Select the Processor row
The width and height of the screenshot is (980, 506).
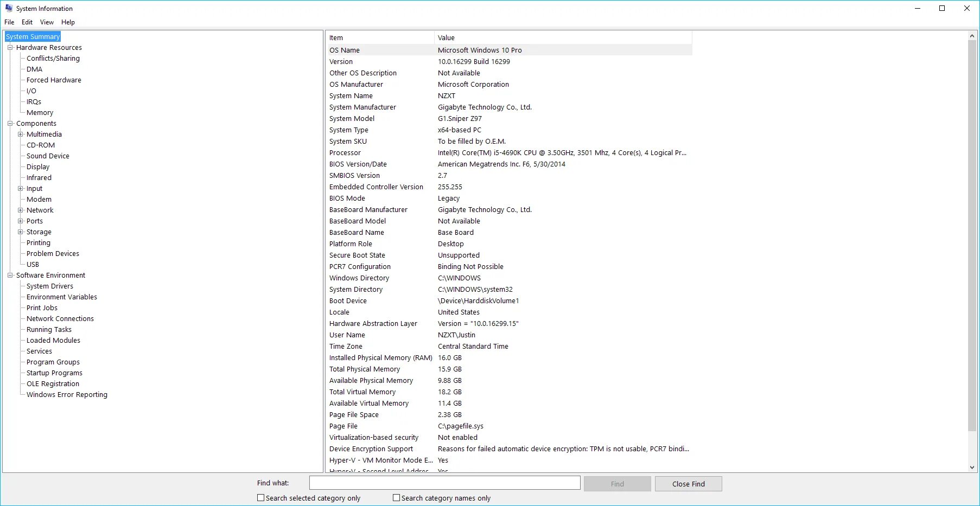click(x=509, y=152)
